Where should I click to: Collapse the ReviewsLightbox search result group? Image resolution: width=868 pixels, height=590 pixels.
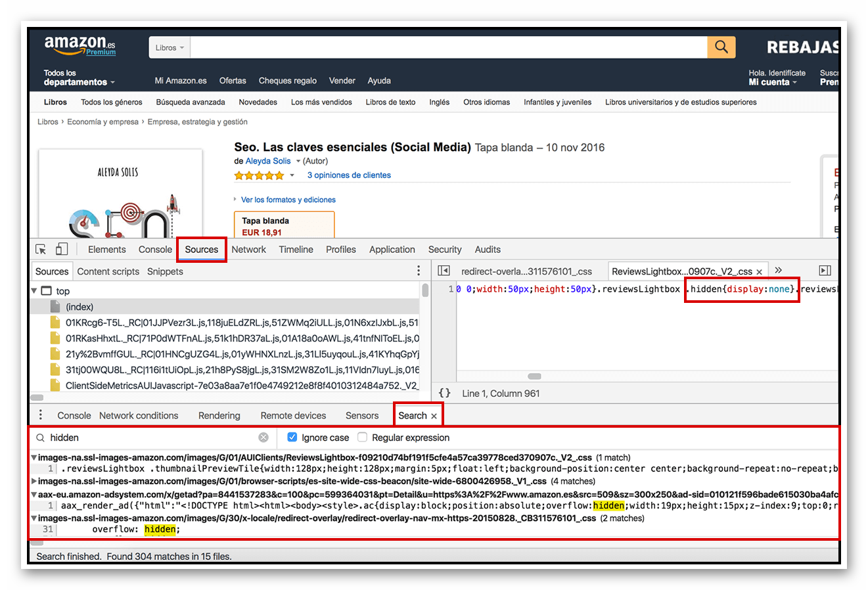pos(34,457)
